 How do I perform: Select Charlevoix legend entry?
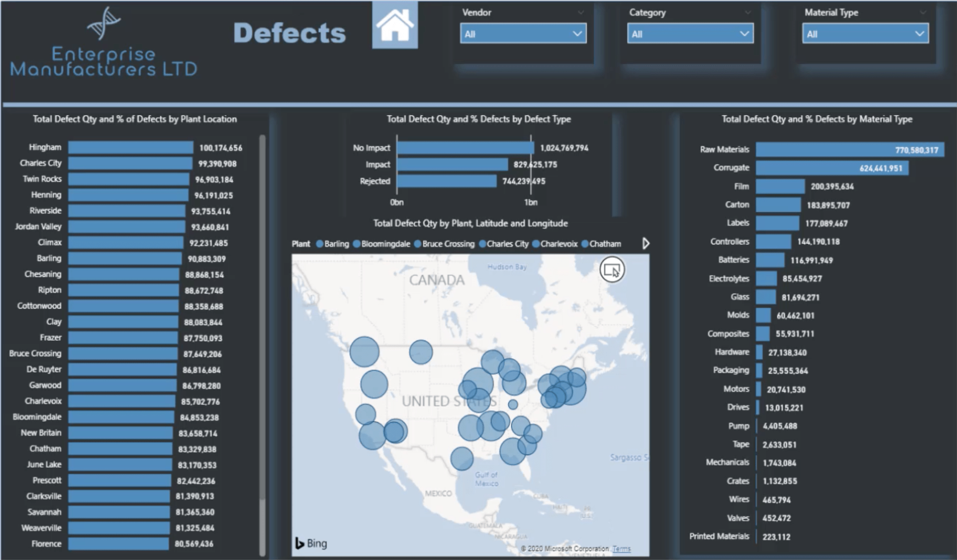(555, 244)
